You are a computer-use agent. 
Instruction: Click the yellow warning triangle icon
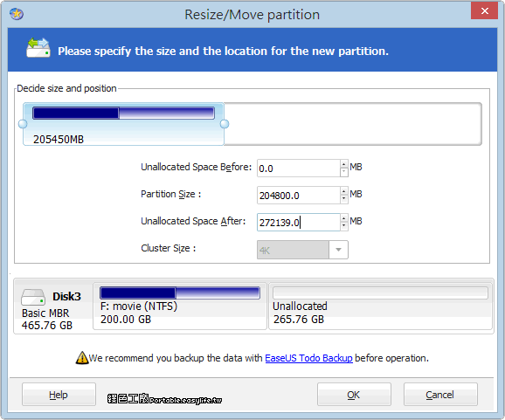[x=82, y=358]
